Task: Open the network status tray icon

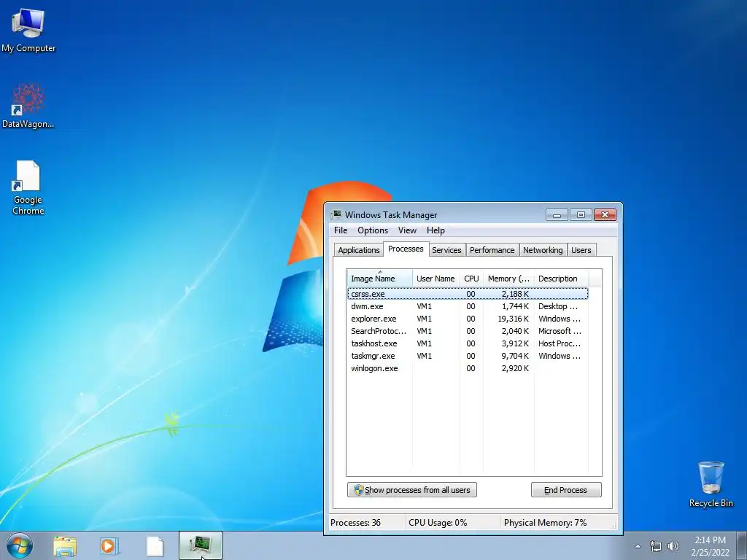Action: point(656,546)
